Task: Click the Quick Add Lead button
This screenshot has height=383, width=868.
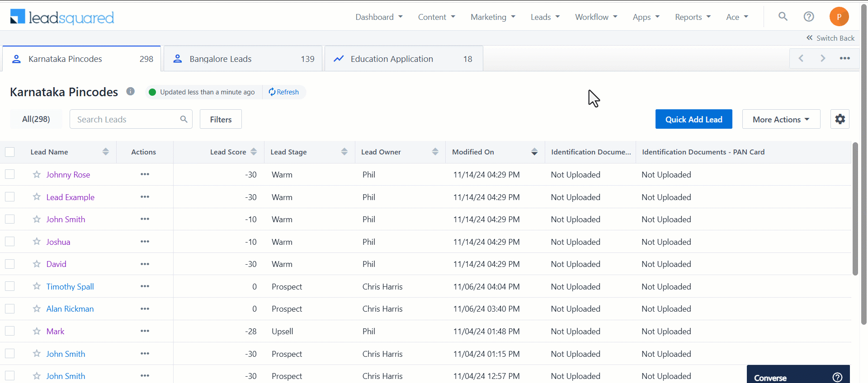Action: [694, 119]
